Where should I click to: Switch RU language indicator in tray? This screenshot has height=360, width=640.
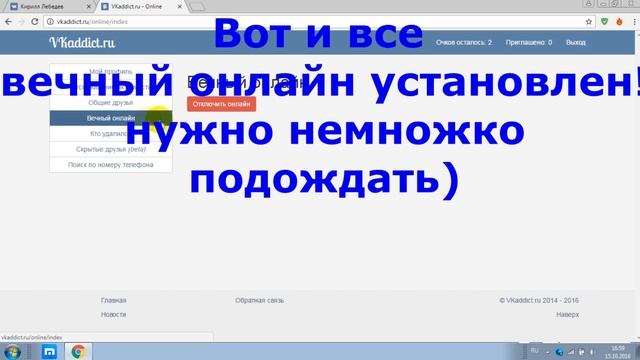pos(534,351)
